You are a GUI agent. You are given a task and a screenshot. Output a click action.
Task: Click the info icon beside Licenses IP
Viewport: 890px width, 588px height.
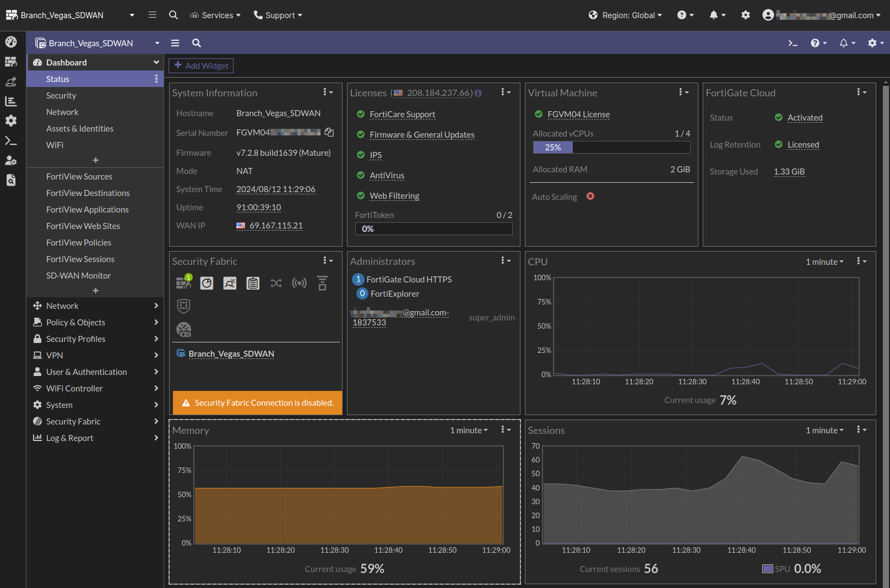click(478, 93)
